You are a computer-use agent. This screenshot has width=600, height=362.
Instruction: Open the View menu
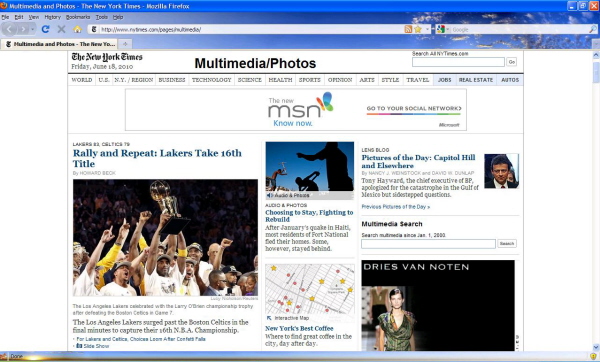coord(34,17)
